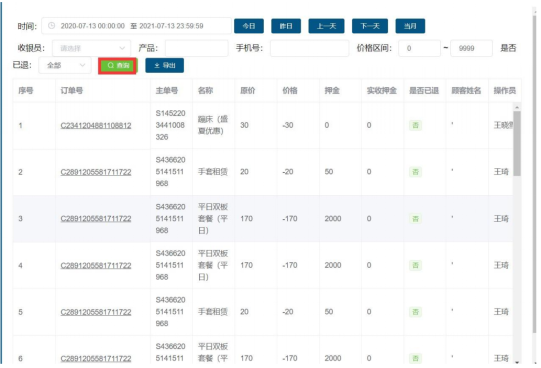Click the 上一天 (previous day) button
541x368 pixels.
(326, 26)
